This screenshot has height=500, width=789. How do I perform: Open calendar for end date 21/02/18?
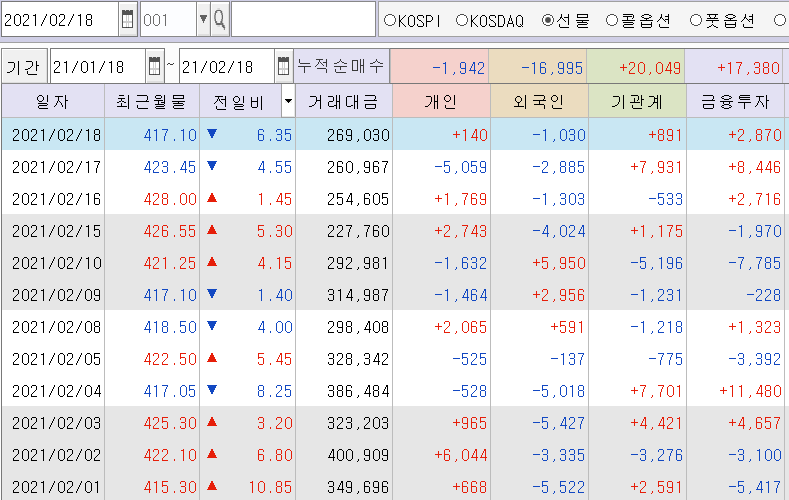(284, 66)
